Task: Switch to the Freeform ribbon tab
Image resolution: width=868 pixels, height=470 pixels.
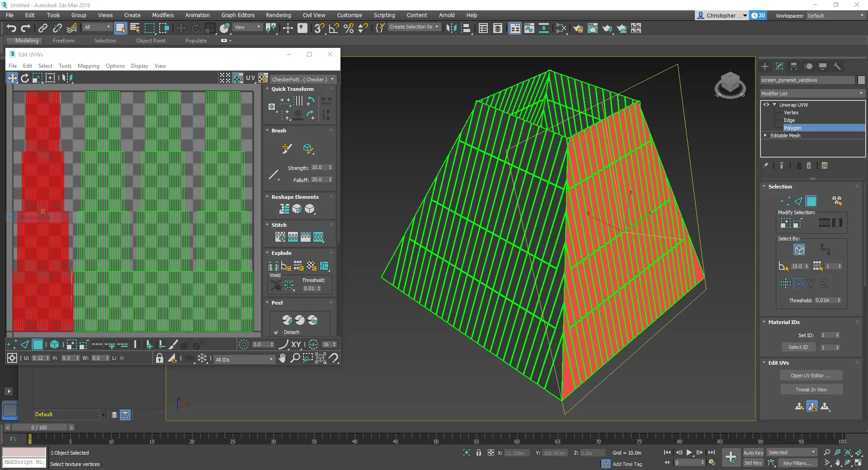Action: (63, 41)
